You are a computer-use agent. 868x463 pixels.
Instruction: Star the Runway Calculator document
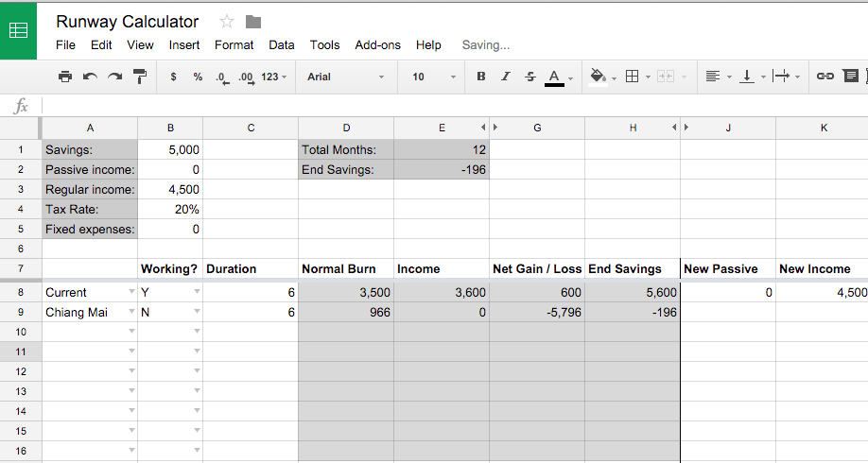(226, 22)
